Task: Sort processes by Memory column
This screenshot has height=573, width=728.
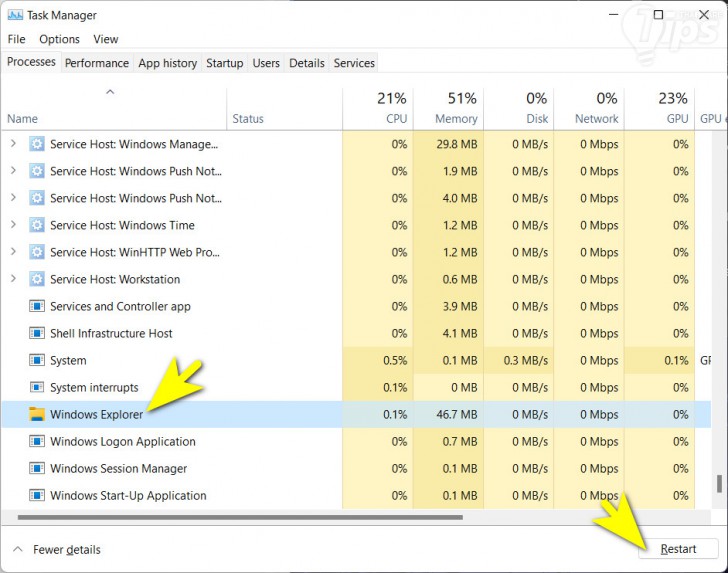Action: (x=448, y=108)
